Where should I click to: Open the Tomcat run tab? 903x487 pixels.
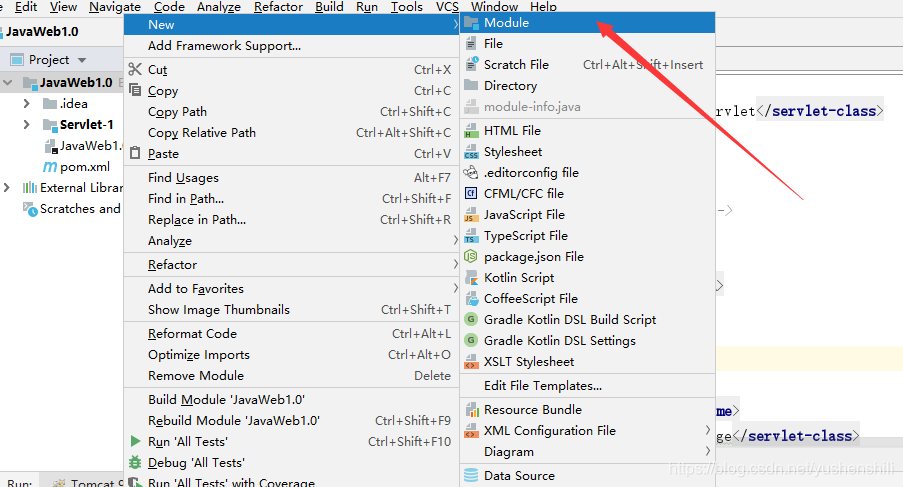click(86, 482)
